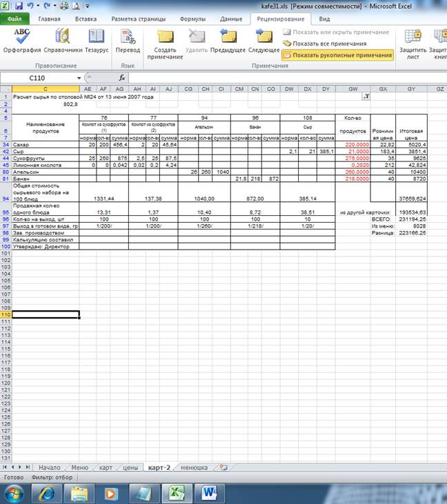Click first sheet navigation arrow

pos(5,467)
